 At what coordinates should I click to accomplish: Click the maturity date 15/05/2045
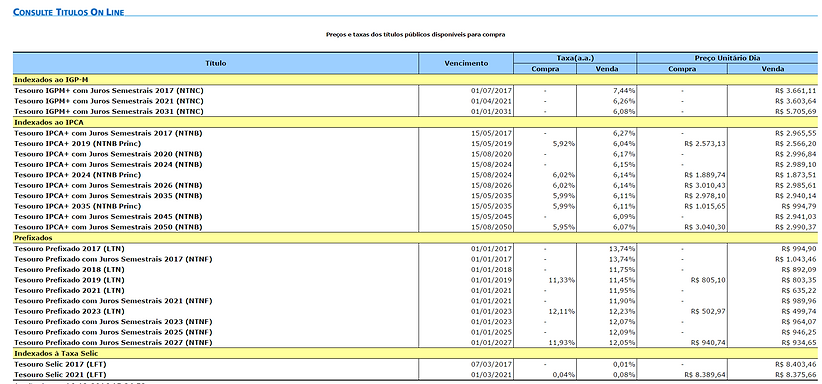tap(491, 217)
